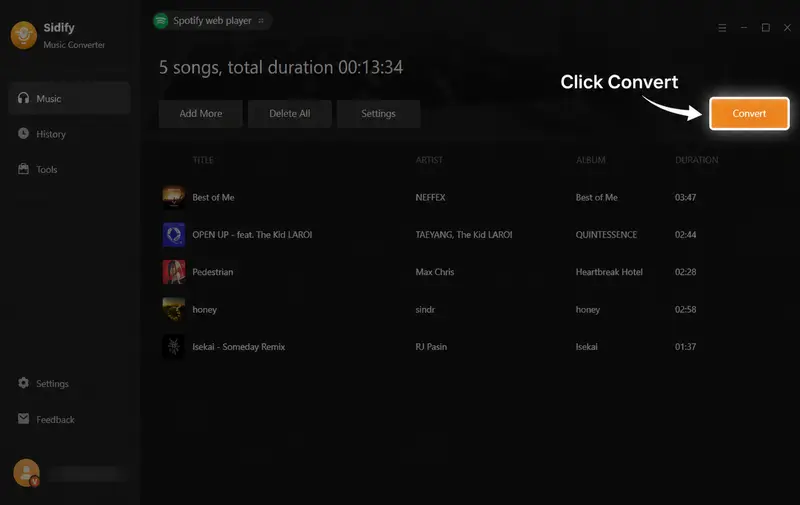Click the 5 songs total duration heading
Screen dimensions: 800x505
pos(281,67)
